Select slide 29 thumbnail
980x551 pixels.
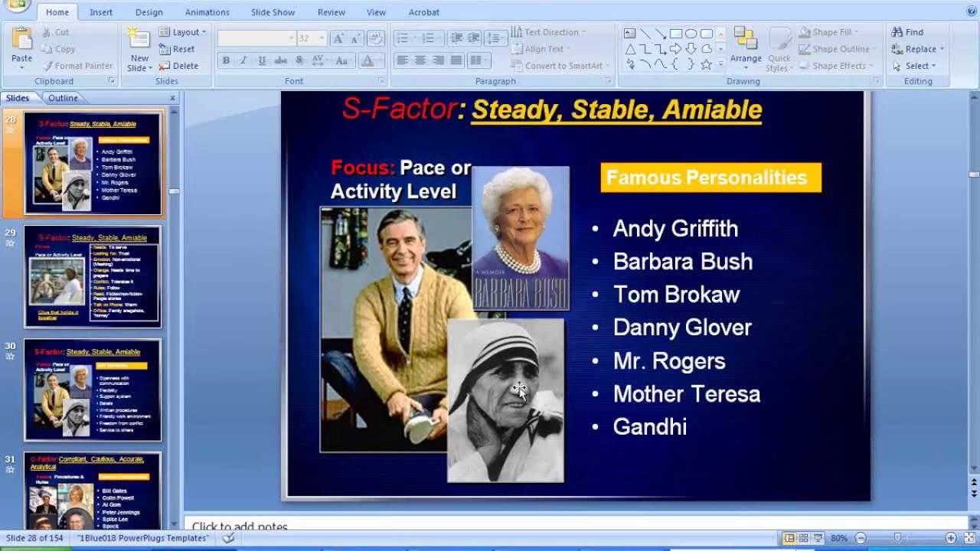click(x=93, y=276)
